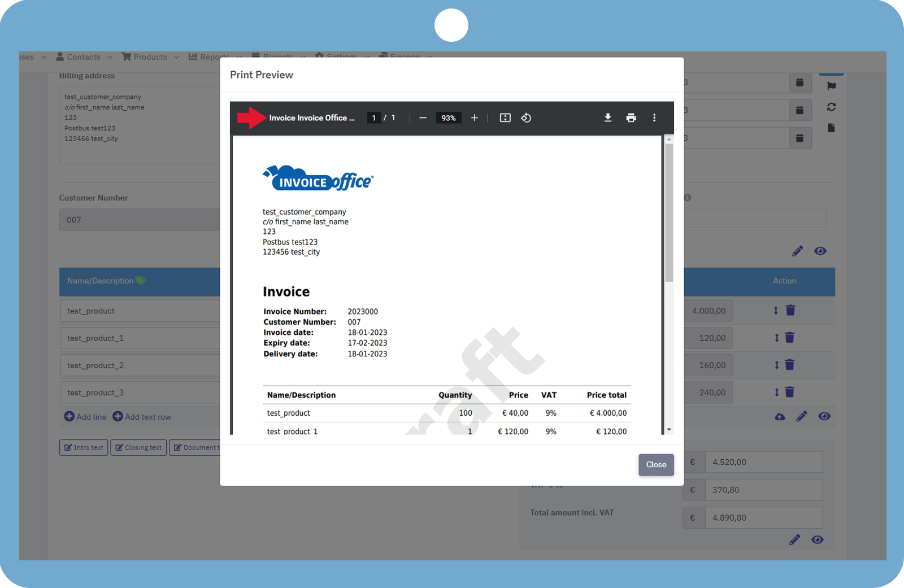The height and width of the screenshot is (588, 904).
Task: Click the 93% zoom level field
Action: (x=449, y=117)
